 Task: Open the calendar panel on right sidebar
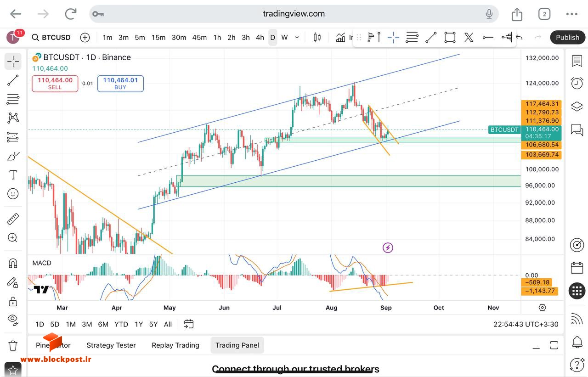pos(577,268)
